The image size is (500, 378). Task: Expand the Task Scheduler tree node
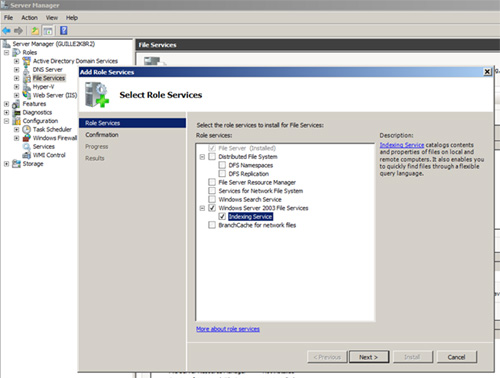(16, 129)
